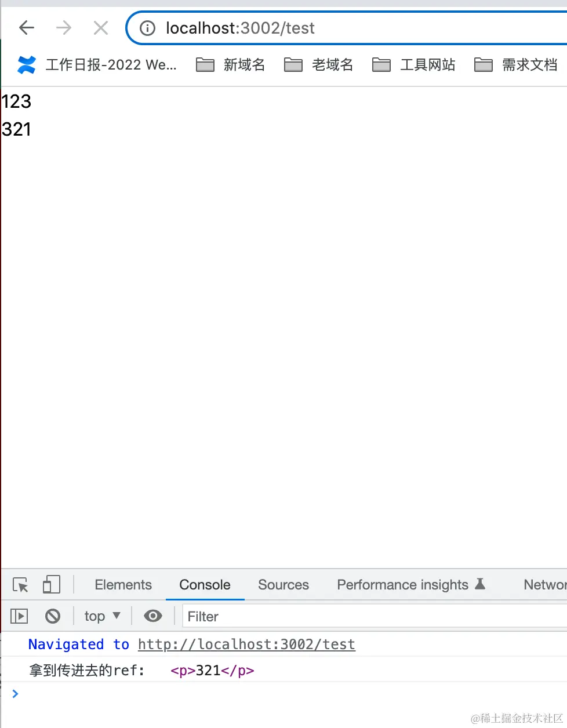Open the top JavaScript context dropdown
567x728 pixels.
102,616
